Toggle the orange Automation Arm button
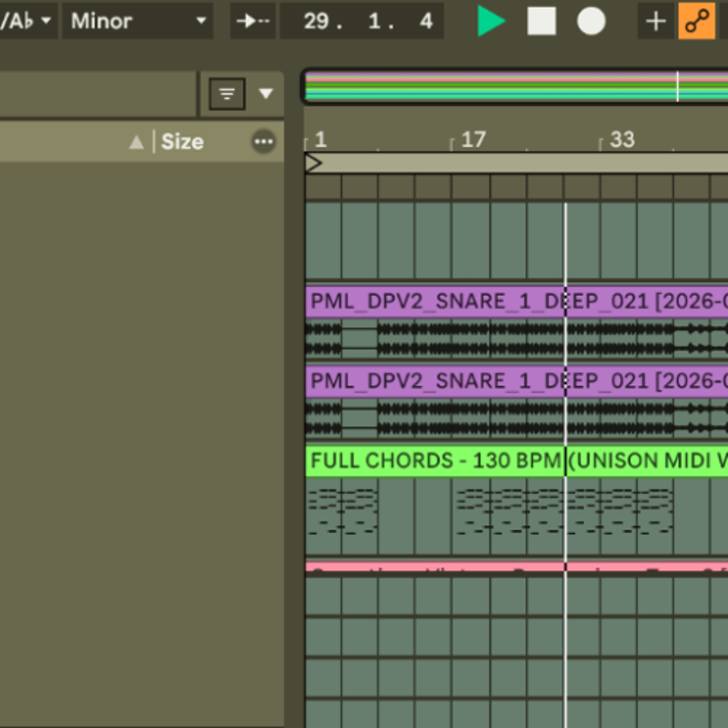Viewport: 728px width, 728px height. [697, 21]
